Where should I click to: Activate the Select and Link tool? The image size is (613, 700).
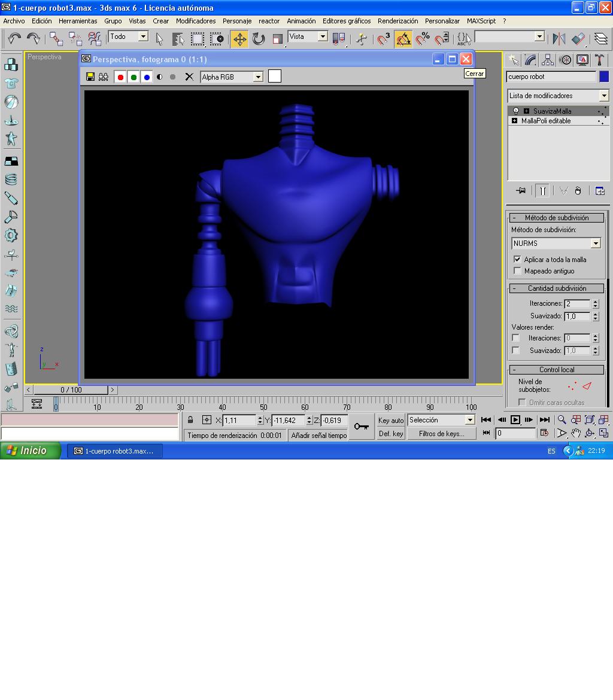pyautogui.click(x=56, y=39)
